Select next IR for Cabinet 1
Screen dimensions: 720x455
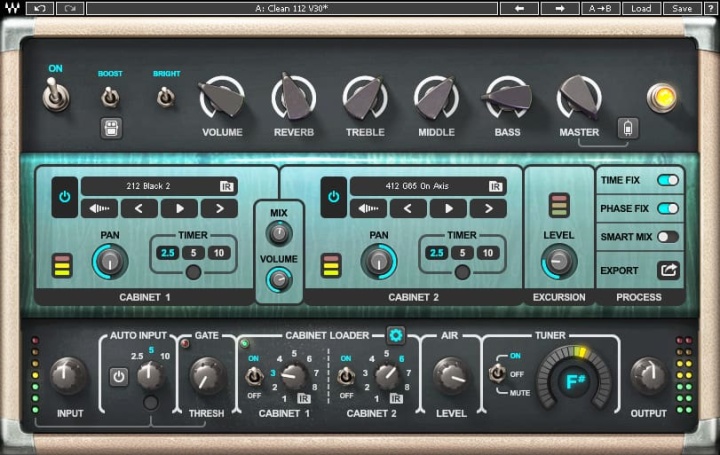[219, 208]
